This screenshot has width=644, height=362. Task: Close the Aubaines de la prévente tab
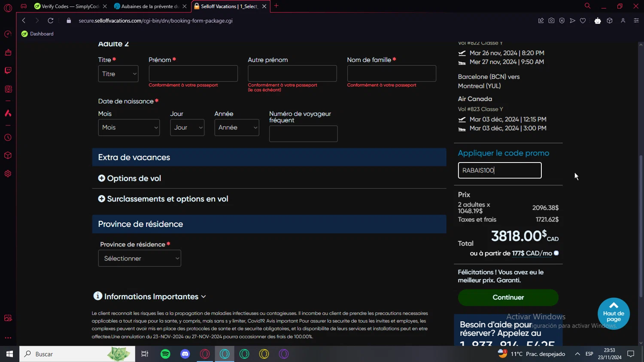pyautogui.click(x=185, y=6)
